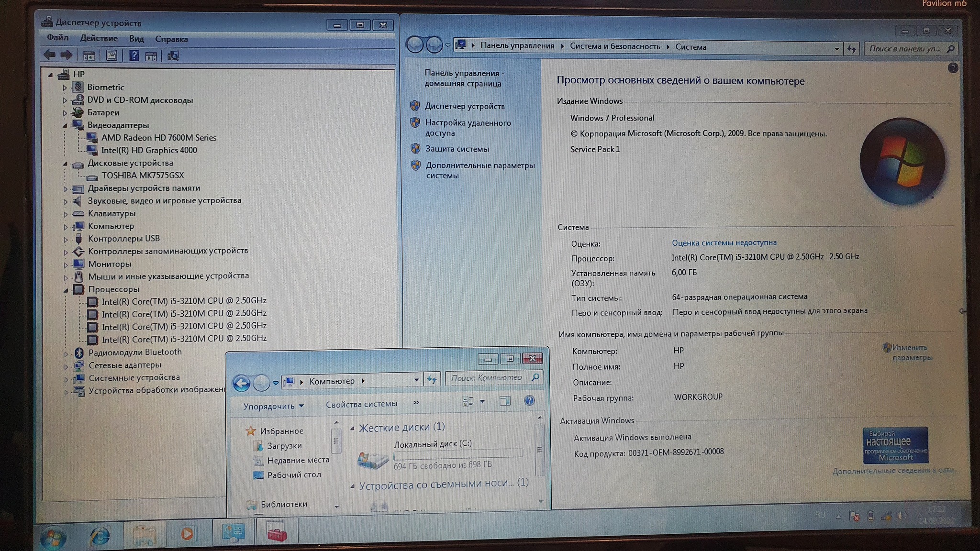
Task: Open the address bar history dropdown in System window
Action: tap(836, 49)
